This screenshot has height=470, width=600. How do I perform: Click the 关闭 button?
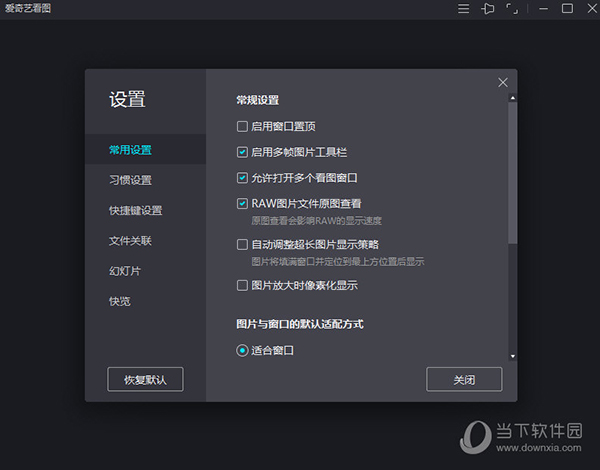click(x=464, y=379)
